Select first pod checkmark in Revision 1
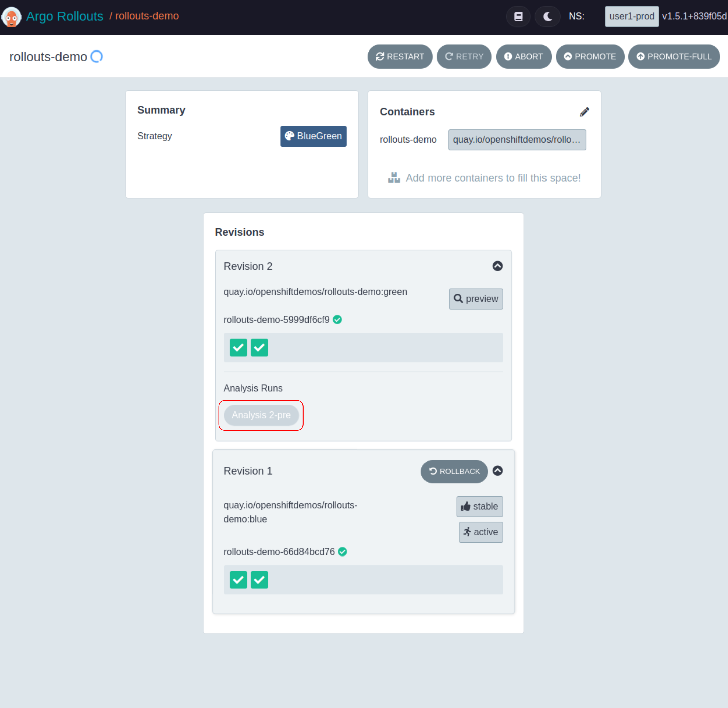 coord(238,579)
